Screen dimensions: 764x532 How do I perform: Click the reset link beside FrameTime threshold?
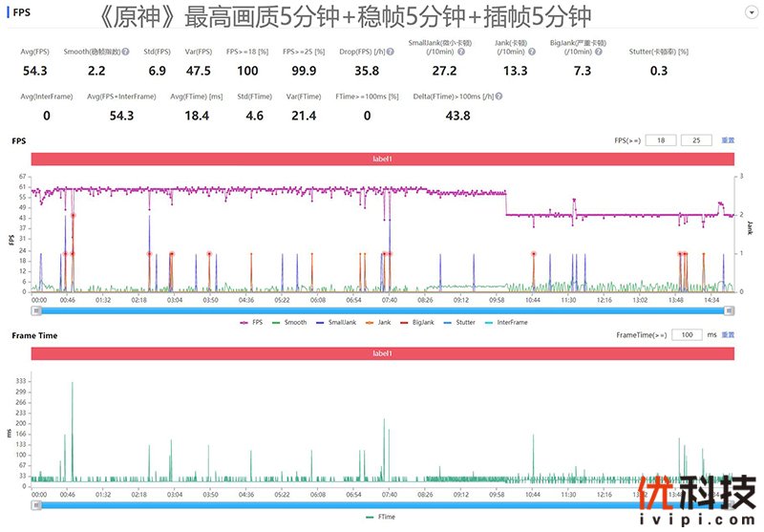[x=728, y=334]
